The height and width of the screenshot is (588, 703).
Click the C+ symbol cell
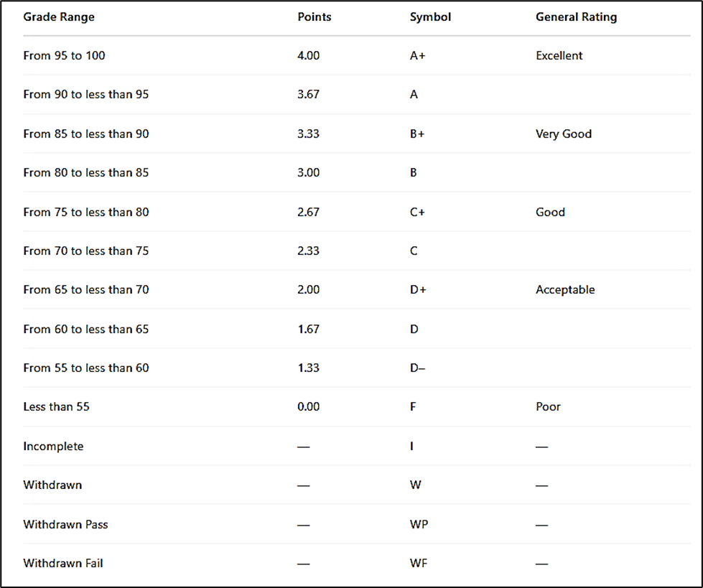pos(417,212)
